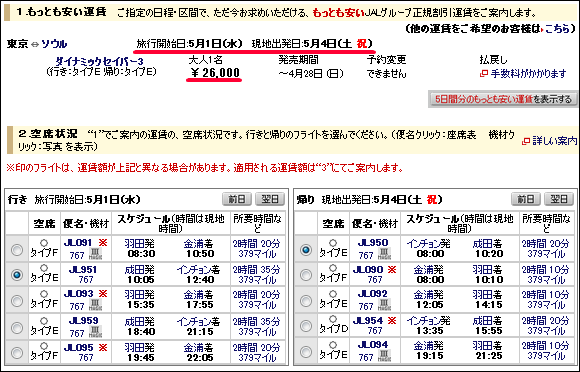Viewport: 580px width, 372px height.
Task: Click 5日間分のもっとも安い運賃を表示する button
Action: (x=503, y=99)
